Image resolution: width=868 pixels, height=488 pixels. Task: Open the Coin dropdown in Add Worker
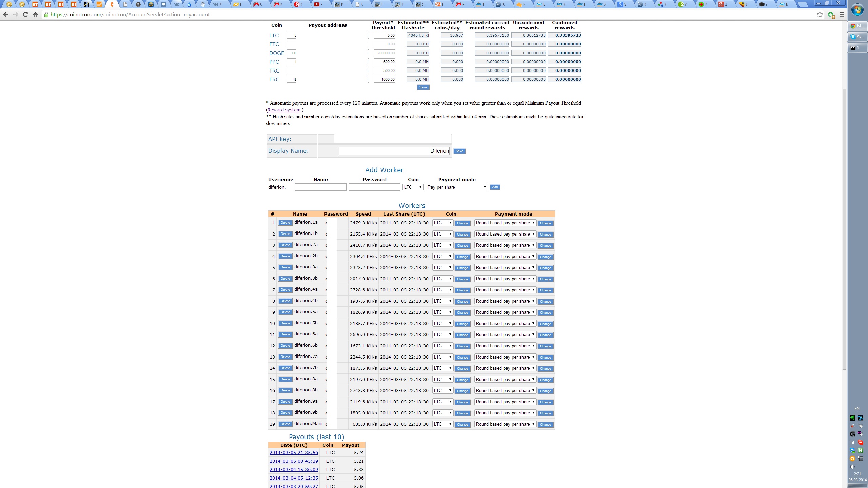413,187
